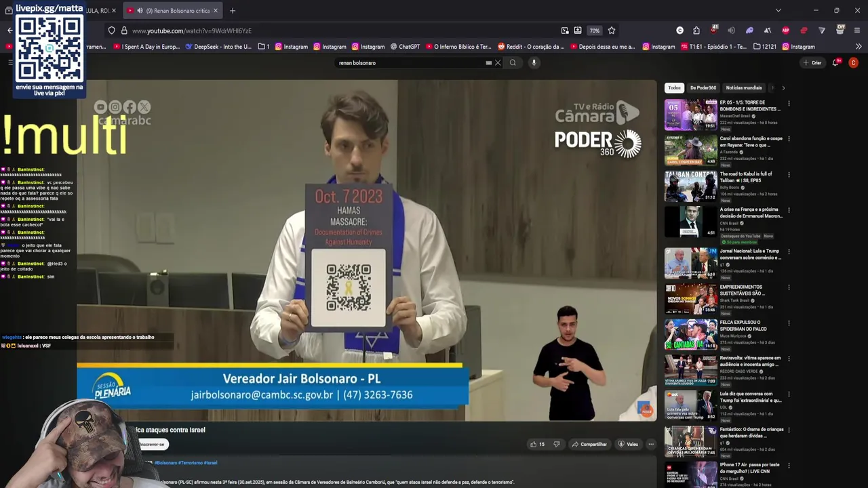Open options menu for A crise na França video
This screenshot has height=488, width=868.
(789, 210)
